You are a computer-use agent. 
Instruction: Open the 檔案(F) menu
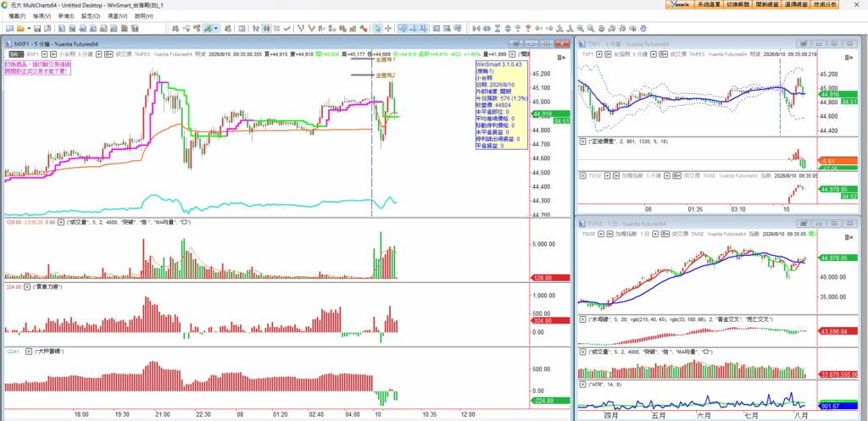click(17, 16)
